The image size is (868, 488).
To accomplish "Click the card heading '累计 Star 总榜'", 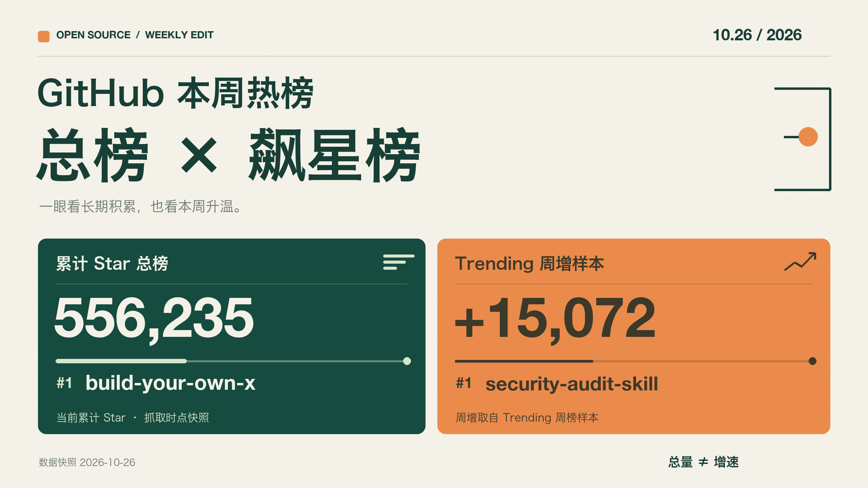I will pyautogui.click(x=112, y=263).
